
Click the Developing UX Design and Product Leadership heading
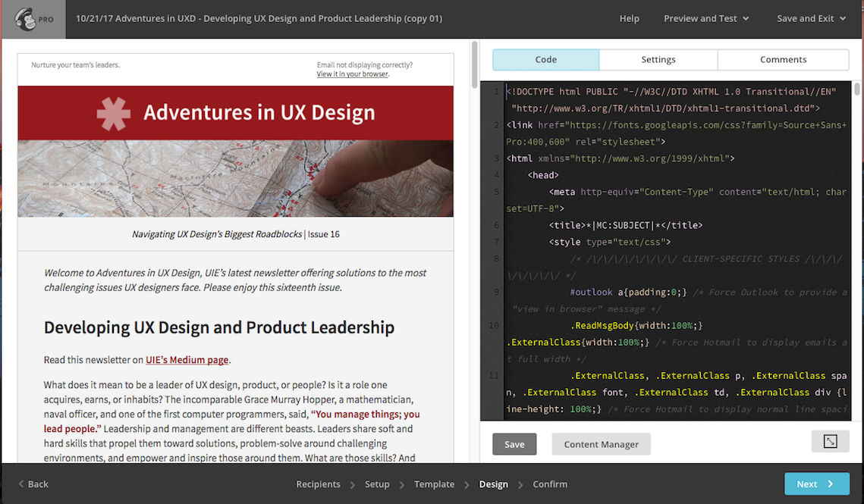click(218, 327)
